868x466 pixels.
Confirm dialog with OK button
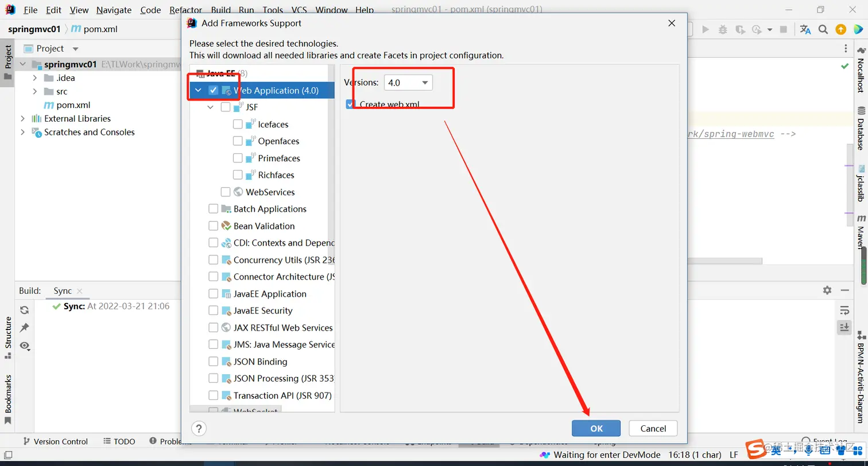tap(596, 428)
